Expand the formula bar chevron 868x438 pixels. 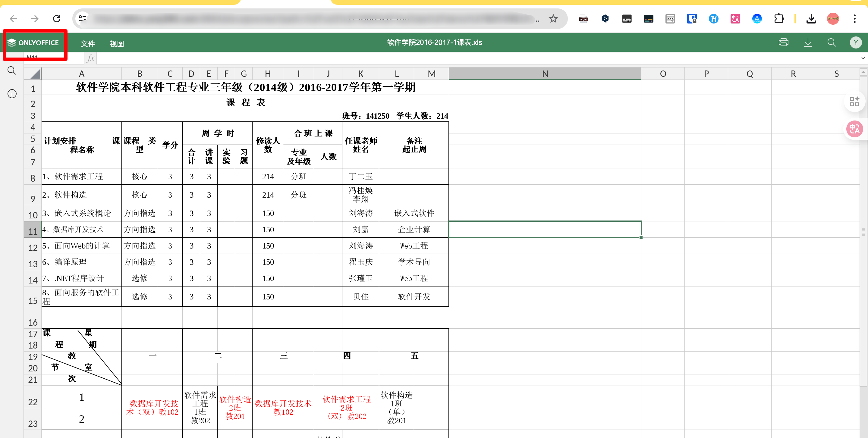(863, 58)
